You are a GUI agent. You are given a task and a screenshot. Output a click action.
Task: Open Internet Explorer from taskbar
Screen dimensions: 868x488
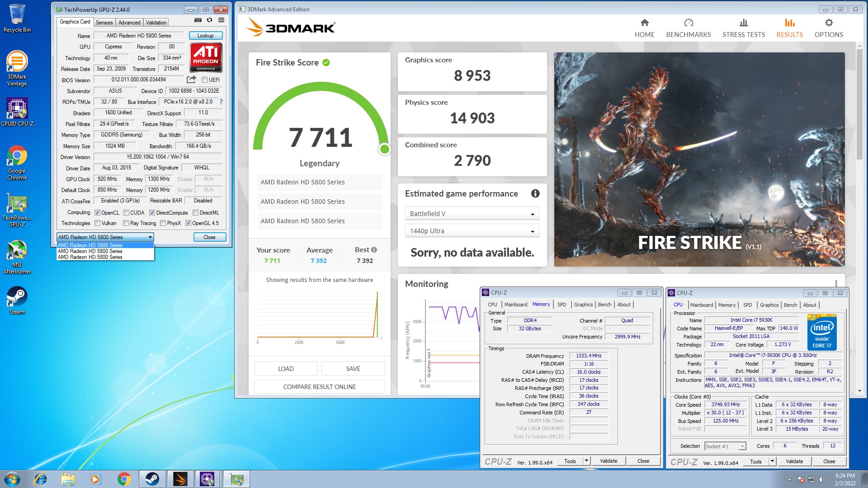(x=41, y=479)
